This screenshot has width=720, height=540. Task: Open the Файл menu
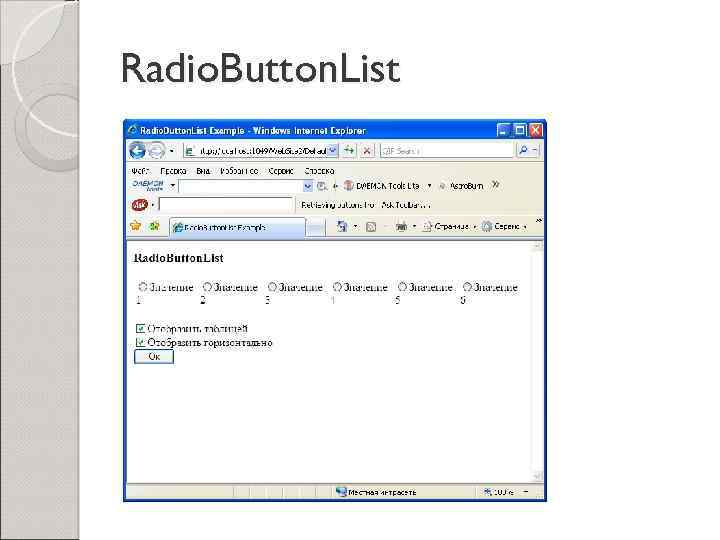coord(140,171)
